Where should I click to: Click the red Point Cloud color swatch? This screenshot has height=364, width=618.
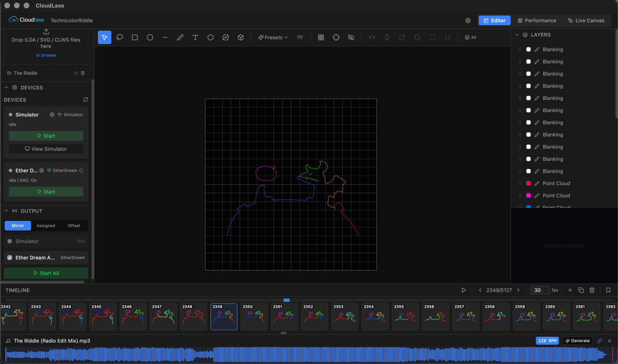point(529,183)
